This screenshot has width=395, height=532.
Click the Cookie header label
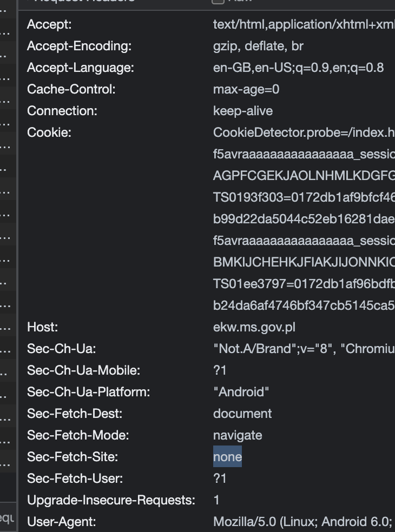tap(49, 132)
